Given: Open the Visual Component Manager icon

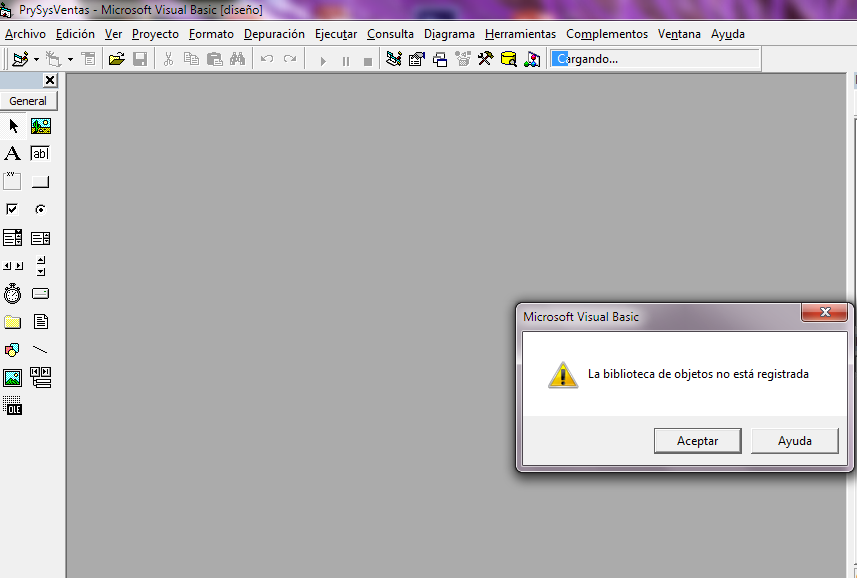Looking at the screenshot, I should [532, 58].
